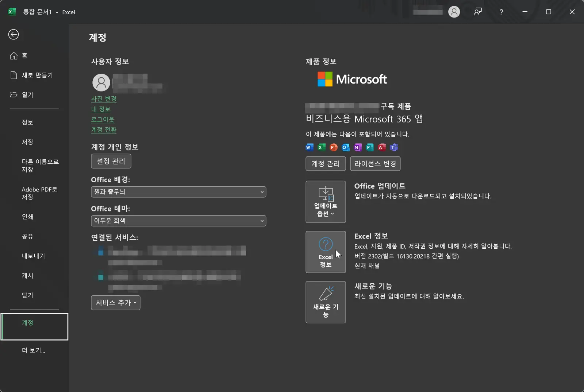The height and width of the screenshot is (392, 584).
Task: Click the title bar account avatar
Action: (454, 12)
